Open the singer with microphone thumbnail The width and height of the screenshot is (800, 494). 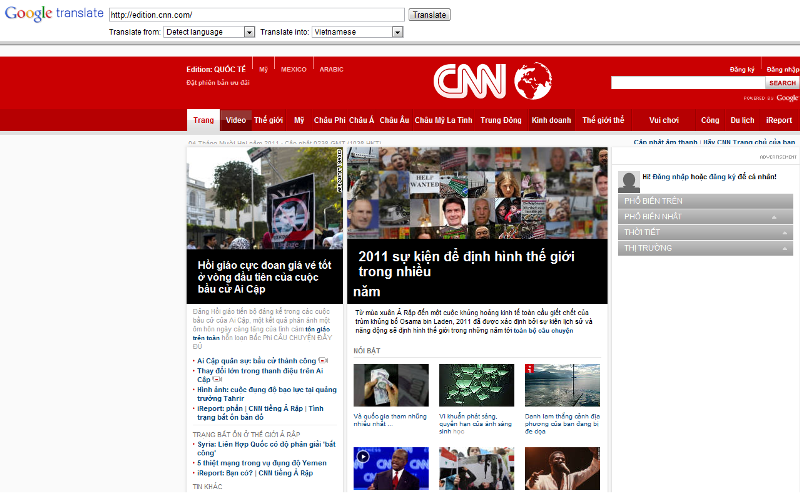pos(562,468)
